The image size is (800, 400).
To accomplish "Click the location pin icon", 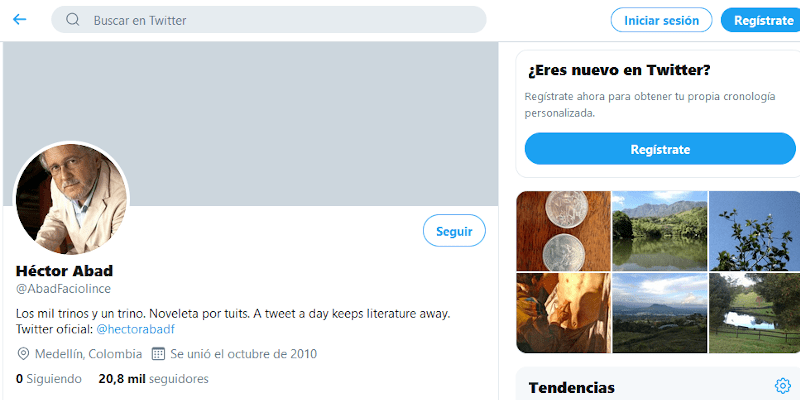I will 24,354.
